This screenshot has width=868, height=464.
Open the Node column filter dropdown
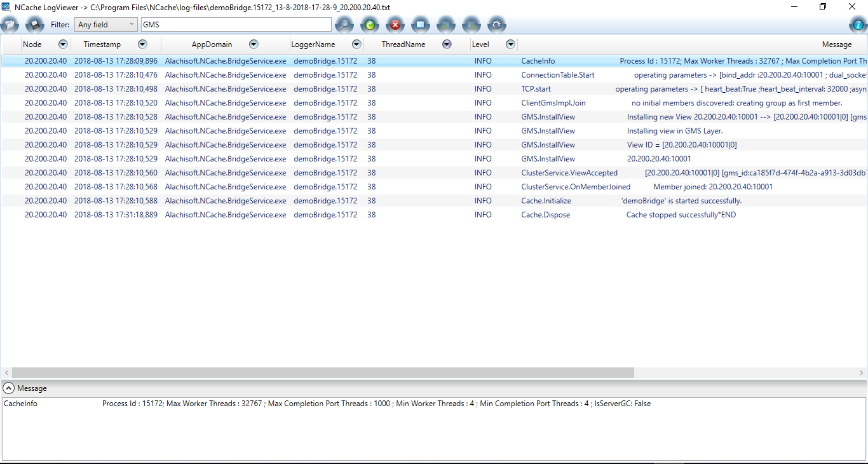click(63, 44)
